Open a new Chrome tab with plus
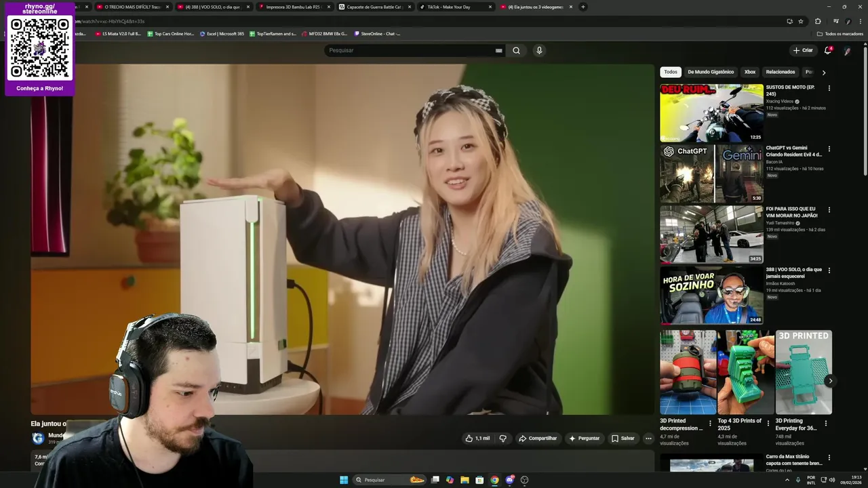Screen dimensions: 868x488 [583, 7]
